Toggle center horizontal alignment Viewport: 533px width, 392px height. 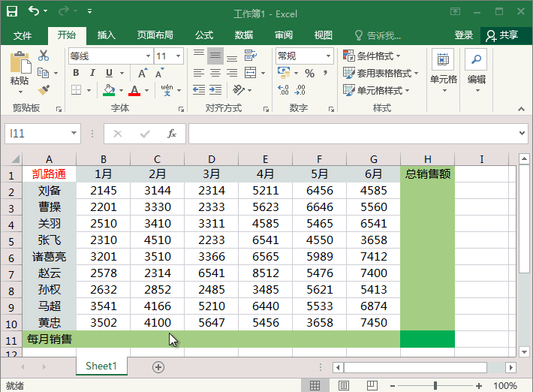click(215, 73)
